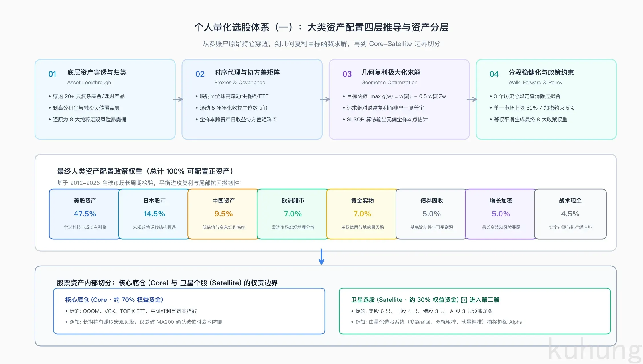
Task: Click the bullet 映射至全球高流动性指数/ETF
Action: (232, 96)
